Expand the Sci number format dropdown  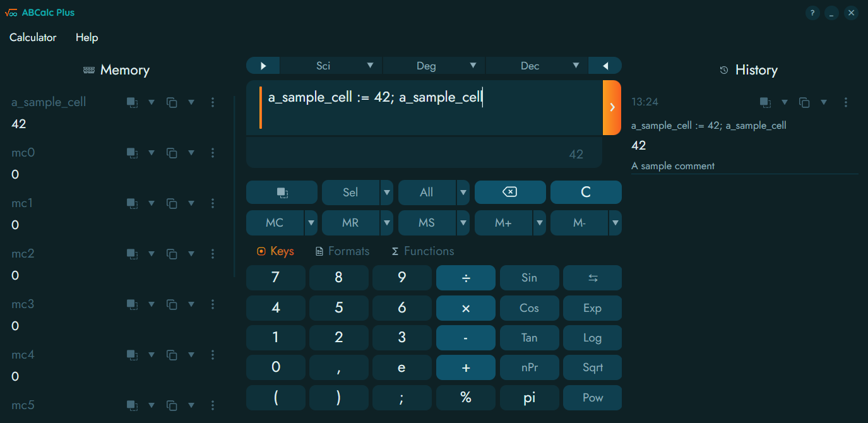(370, 66)
